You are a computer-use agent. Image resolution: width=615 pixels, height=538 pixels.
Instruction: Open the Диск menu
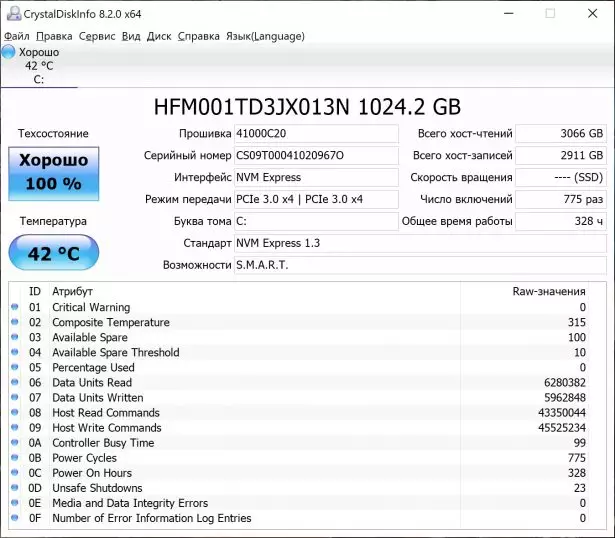pyautogui.click(x=159, y=36)
